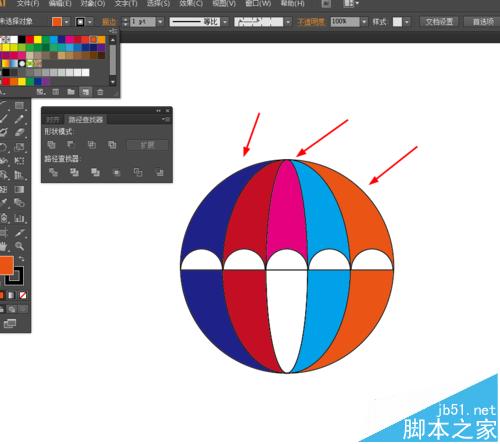
Task: Click the Minus Front shape mode icon
Action: click(x=71, y=145)
